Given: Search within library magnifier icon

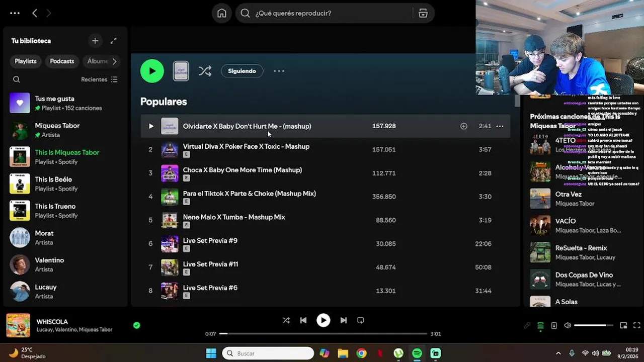Looking at the screenshot, I should pyautogui.click(x=17, y=79).
